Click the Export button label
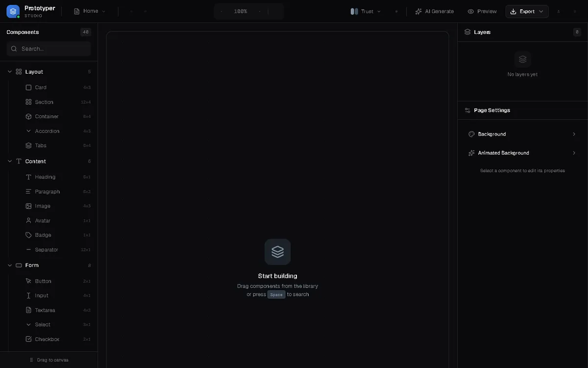Image resolution: width=588 pixels, height=368 pixels. pyautogui.click(x=527, y=11)
